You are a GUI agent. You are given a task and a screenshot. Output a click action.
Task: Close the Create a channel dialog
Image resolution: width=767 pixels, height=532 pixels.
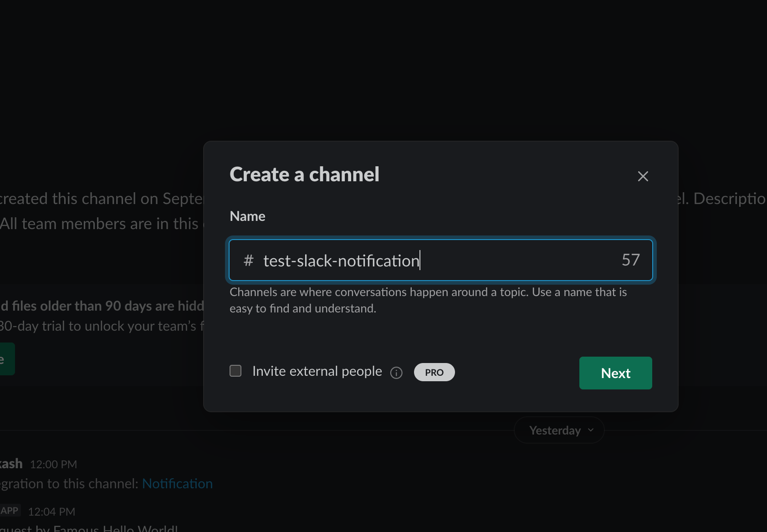(x=643, y=176)
